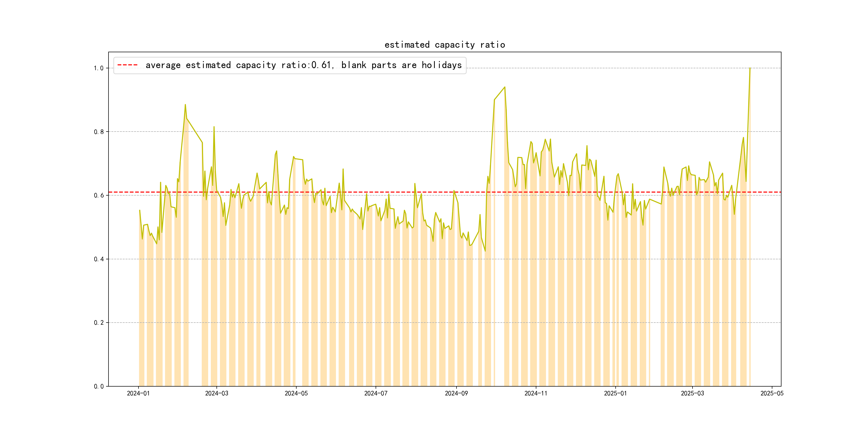
Task: Click the 0.4 y-axis tick label
Action: 98,259
